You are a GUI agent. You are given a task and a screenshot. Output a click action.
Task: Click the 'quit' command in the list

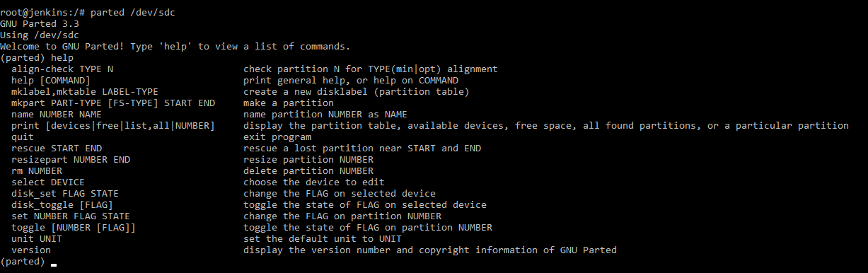(x=23, y=137)
